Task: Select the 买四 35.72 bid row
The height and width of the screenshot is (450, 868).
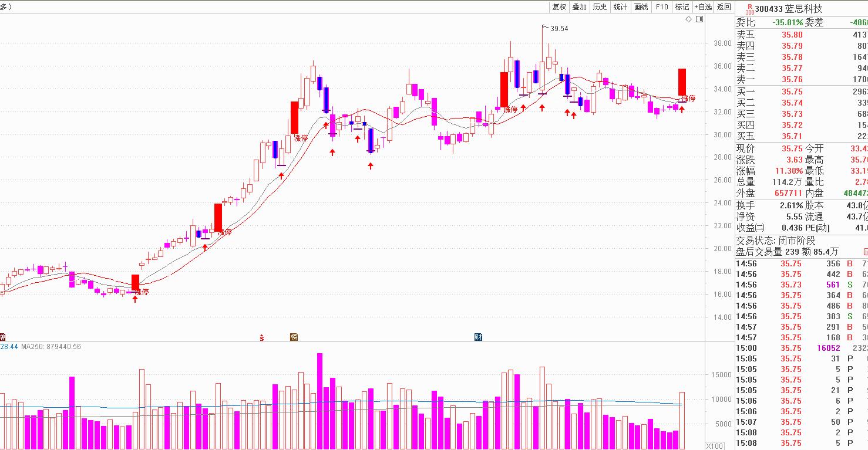Action: tap(802, 125)
